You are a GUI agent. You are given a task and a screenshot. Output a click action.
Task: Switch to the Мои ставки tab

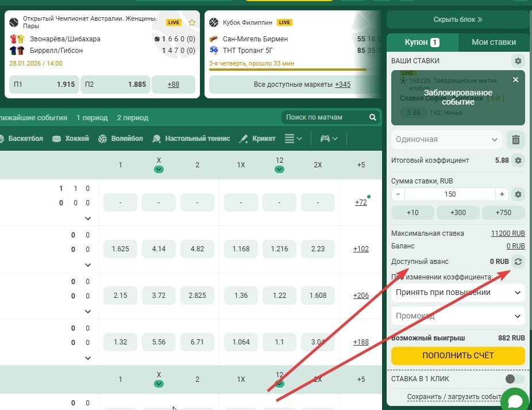tap(494, 42)
